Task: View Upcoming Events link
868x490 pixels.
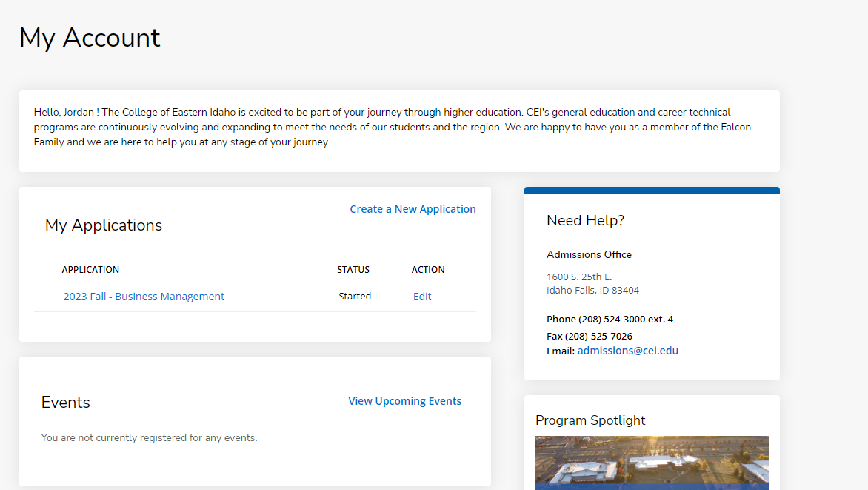Action: tap(404, 401)
